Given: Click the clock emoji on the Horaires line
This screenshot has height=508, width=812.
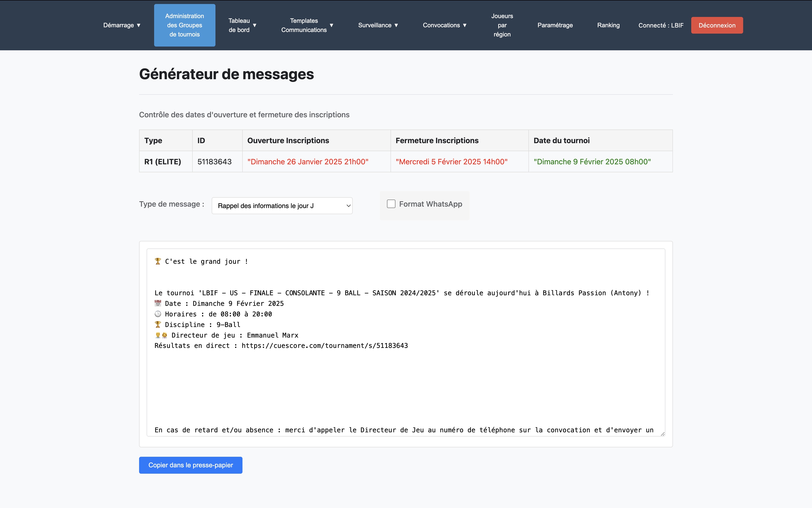Looking at the screenshot, I should click(157, 314).
